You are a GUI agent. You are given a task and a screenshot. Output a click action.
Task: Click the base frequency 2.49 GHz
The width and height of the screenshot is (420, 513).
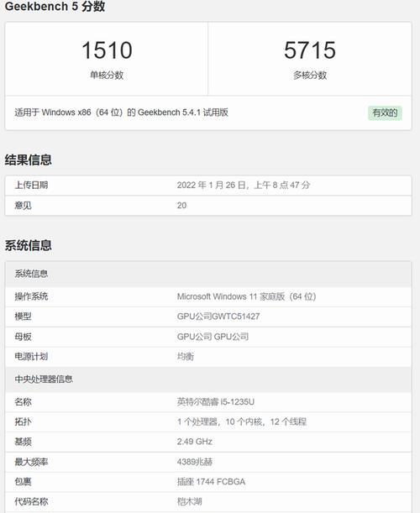point(195,442)
